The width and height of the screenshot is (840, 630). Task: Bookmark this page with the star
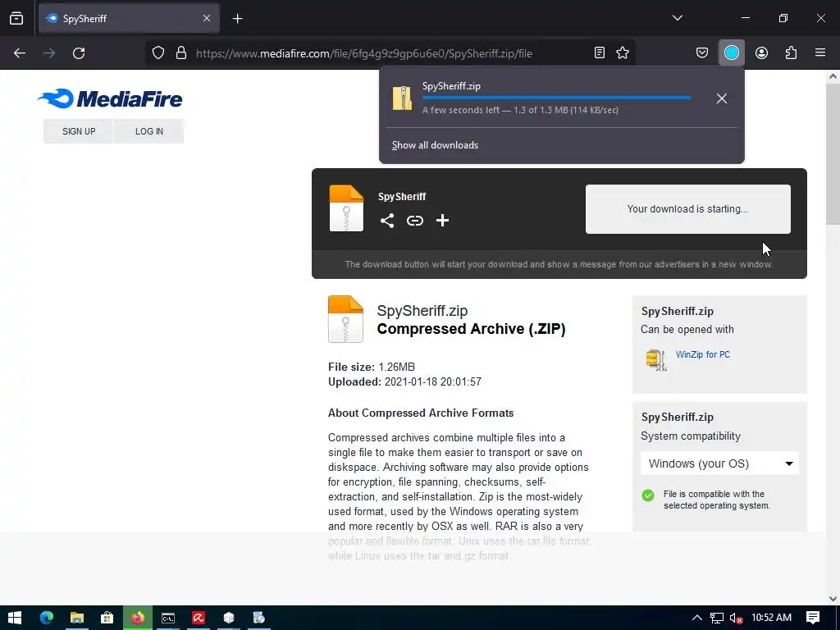[623, 52]
